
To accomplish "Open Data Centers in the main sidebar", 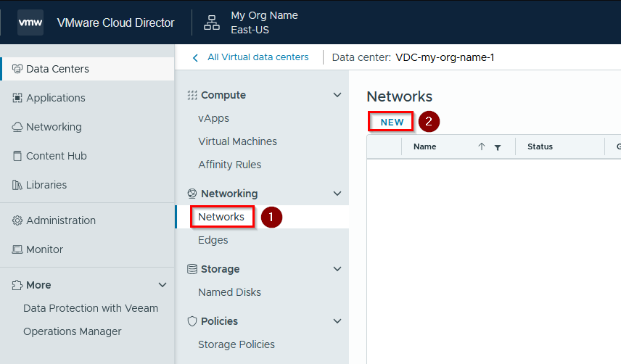I will [88, 69].
